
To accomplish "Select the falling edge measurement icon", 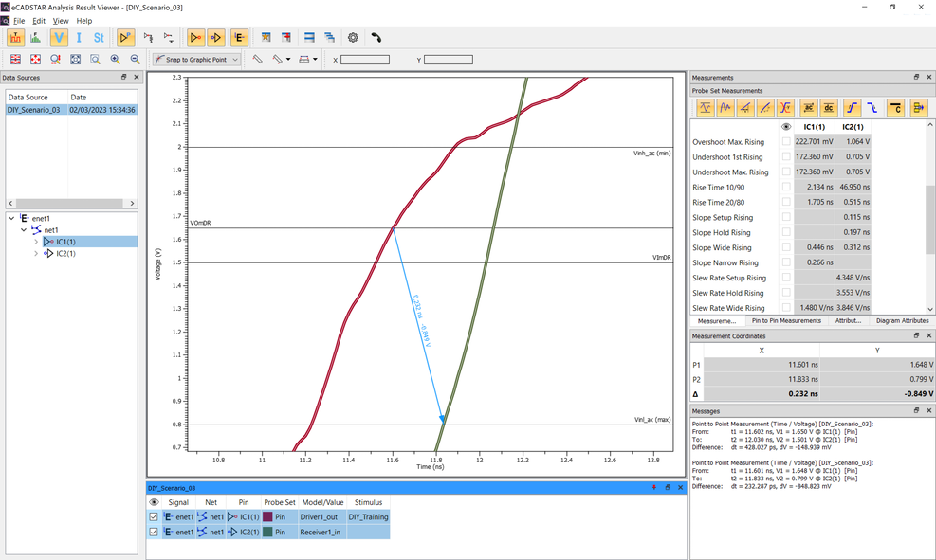I will click(x=872, y=108).
